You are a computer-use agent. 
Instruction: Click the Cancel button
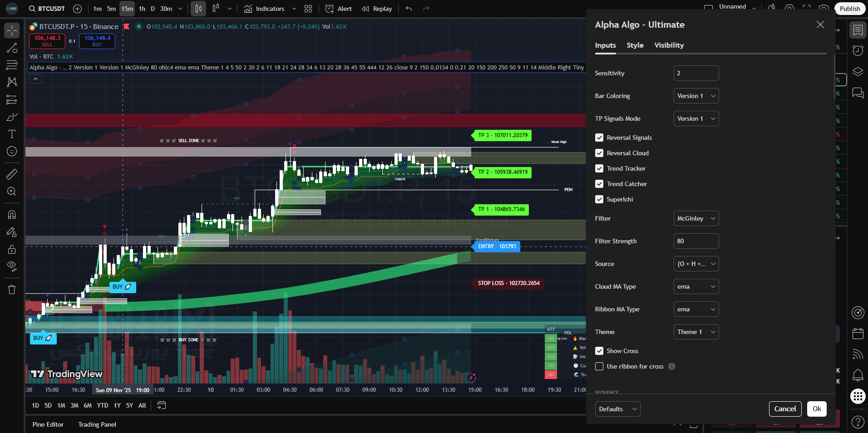785,409
